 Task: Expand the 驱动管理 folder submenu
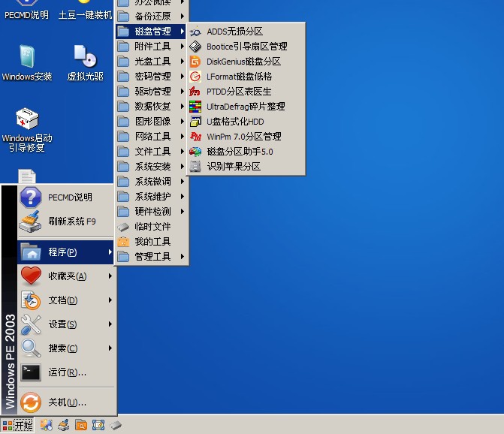152,92
